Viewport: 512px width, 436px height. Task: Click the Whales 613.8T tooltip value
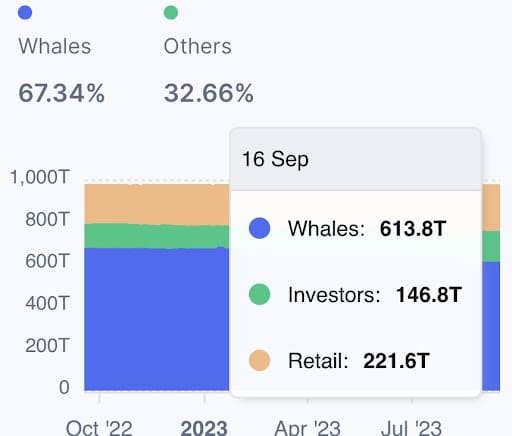[413, 229]
